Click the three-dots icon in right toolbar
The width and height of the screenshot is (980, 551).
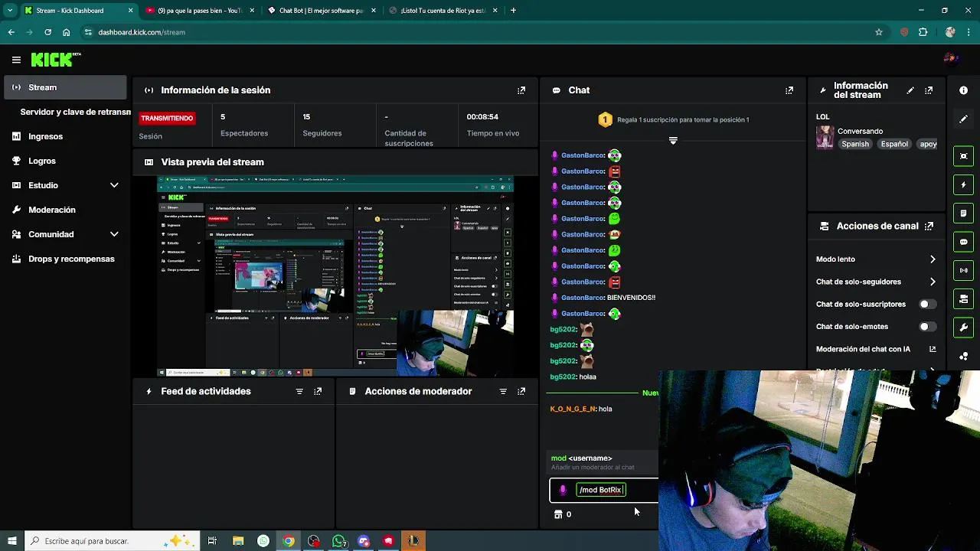click(963, 356)
